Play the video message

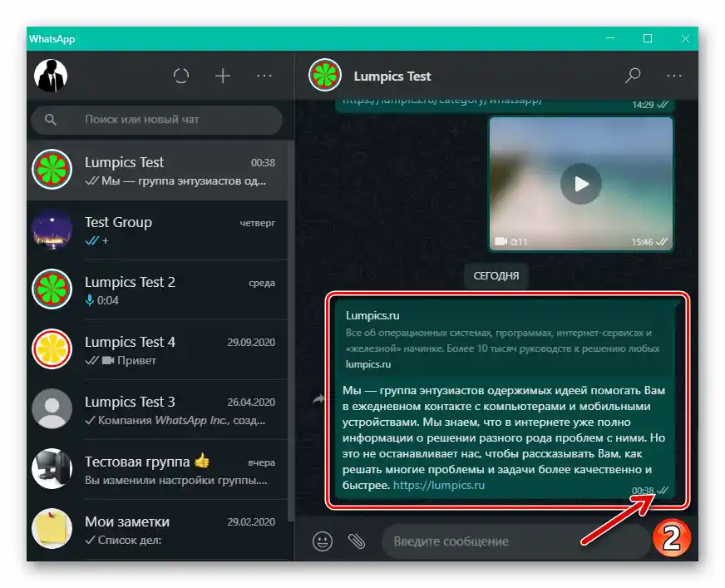[x=580, y=184]
